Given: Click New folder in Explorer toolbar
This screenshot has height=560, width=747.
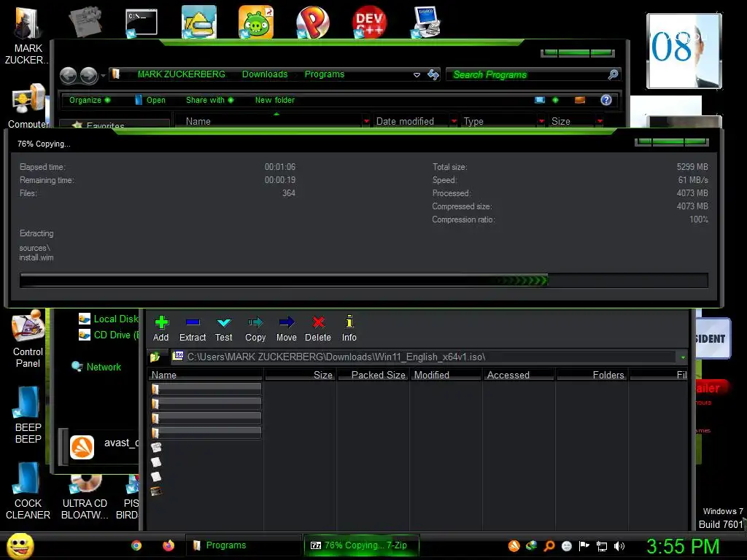Looking at the screenshot, I should 275,100.
